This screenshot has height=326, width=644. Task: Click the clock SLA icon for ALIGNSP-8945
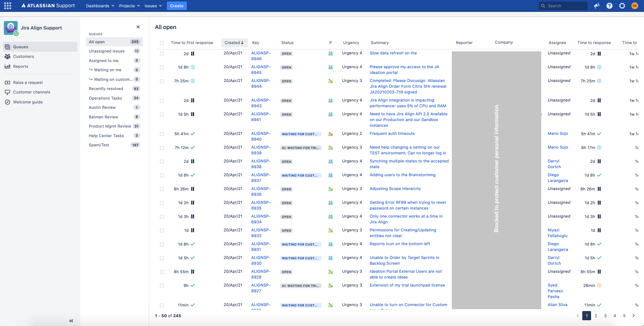(x=193, y=67)
